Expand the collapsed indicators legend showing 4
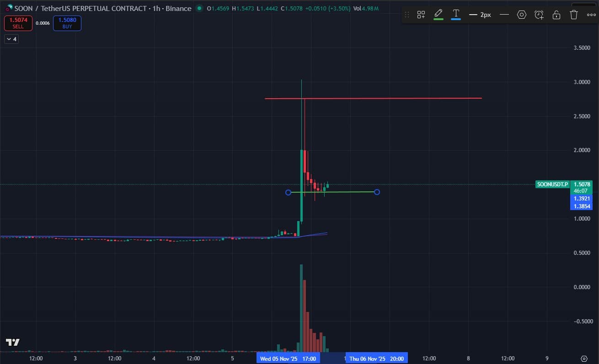The width and height of the screenshot is (599, 364). 11,39
